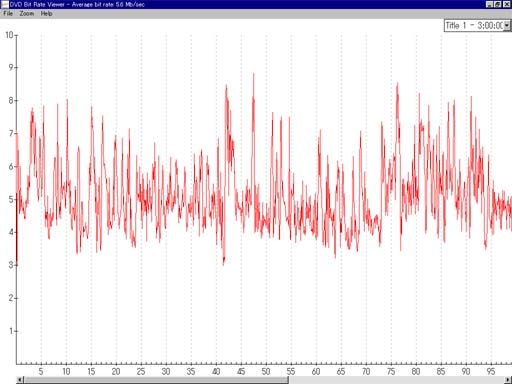Expand the Title 1 dropdown arrow
Screen dimensions: 512x384
click(507, 26)
